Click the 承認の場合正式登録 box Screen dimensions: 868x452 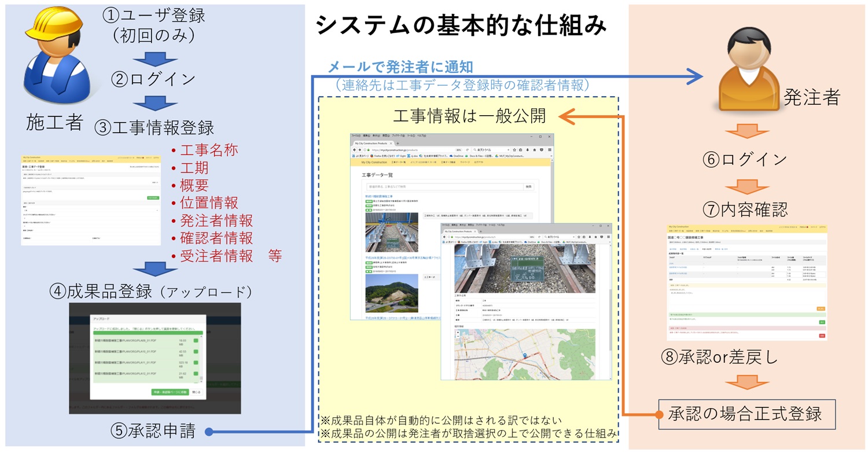tap(746, 414)
